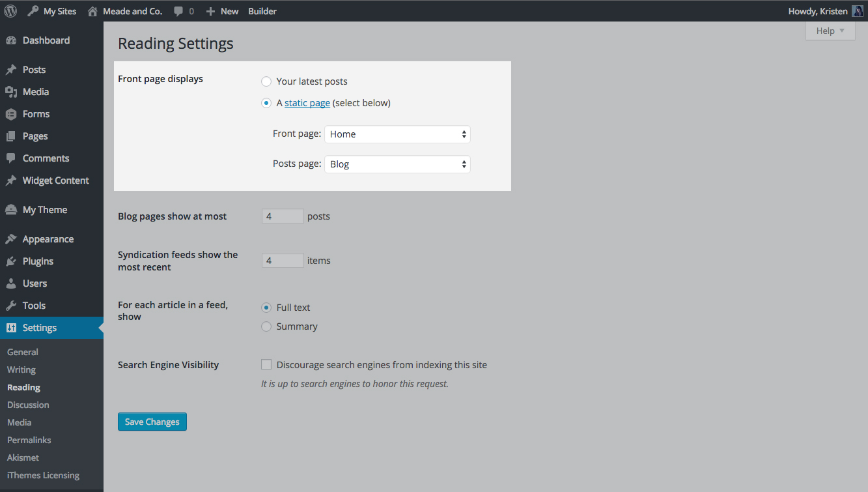Open Posts via the pushpin icon
This screenshot has height=492, width=868.
11,70
